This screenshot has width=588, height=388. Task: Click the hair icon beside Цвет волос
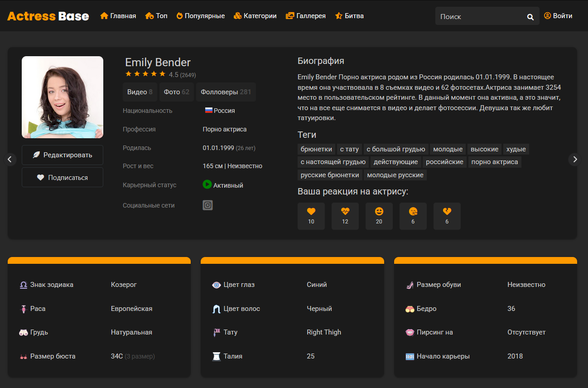click(217, 309)
